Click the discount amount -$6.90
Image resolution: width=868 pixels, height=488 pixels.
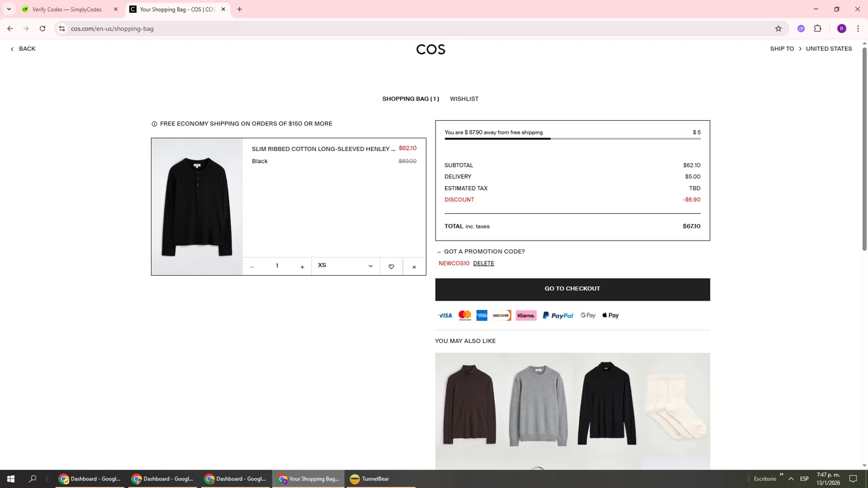(x=692, y=199)
